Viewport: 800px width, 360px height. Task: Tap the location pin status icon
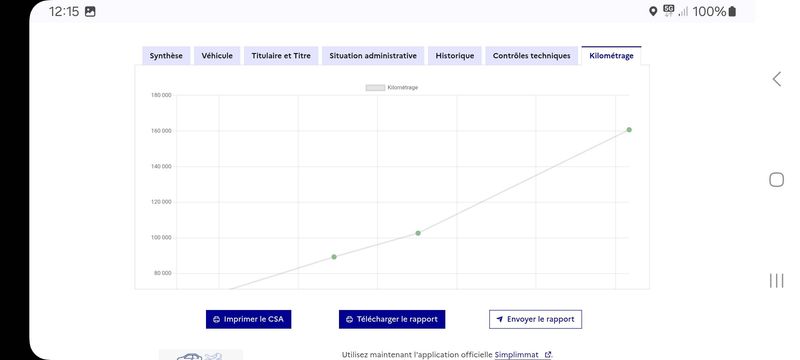(x=653, y=11)
